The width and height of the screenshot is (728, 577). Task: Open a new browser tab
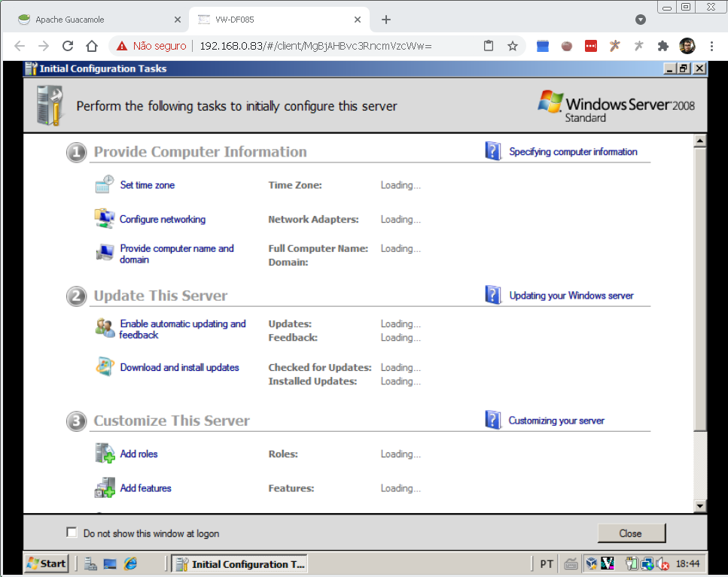click(x=385, y=20)
